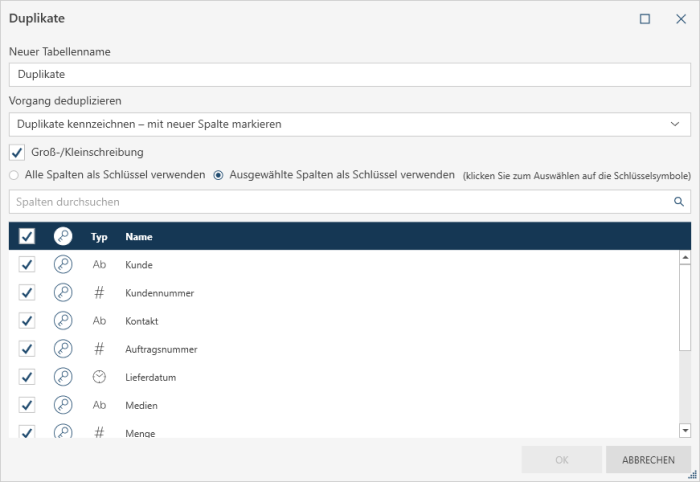
Task: Click into the Neuer Tabellenname field
Action: coord(349,74)
